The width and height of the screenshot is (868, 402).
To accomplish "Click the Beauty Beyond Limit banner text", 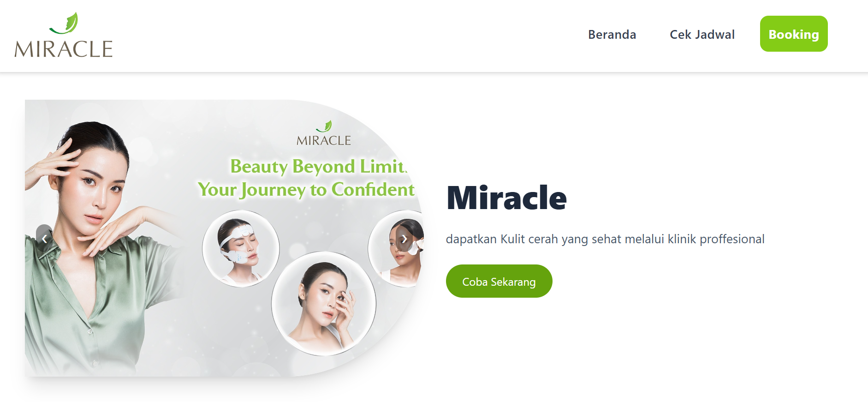I will pos(319,166).
